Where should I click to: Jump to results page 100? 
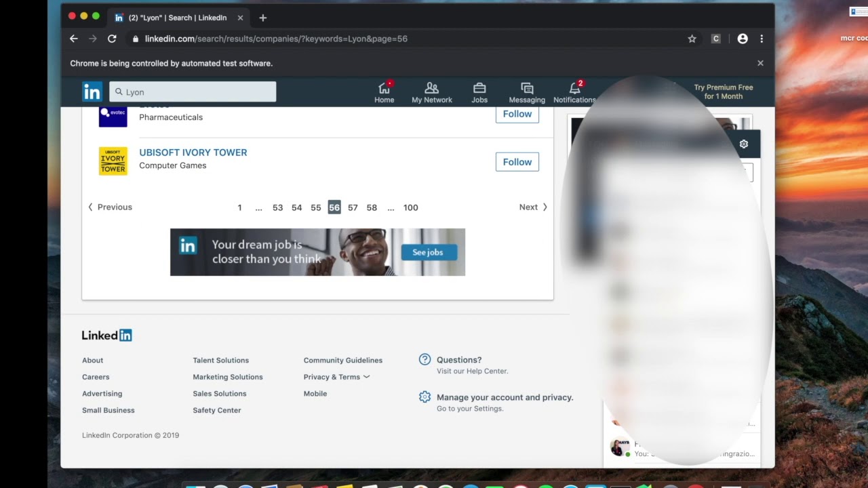(411, 207)
